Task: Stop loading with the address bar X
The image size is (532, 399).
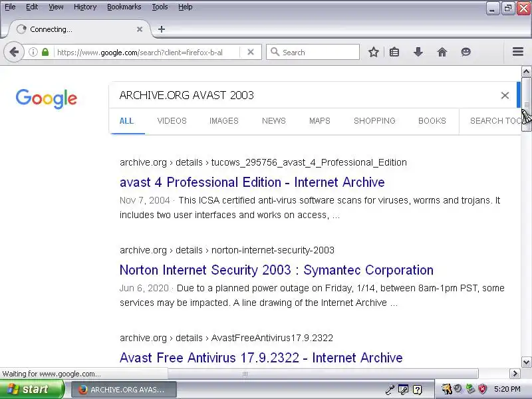Action: [251, 52]
